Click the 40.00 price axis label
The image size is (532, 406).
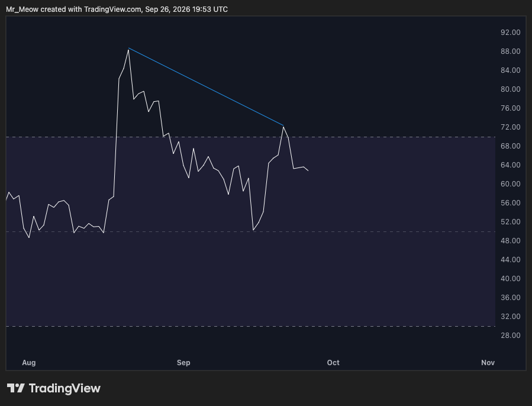(510, 278)
